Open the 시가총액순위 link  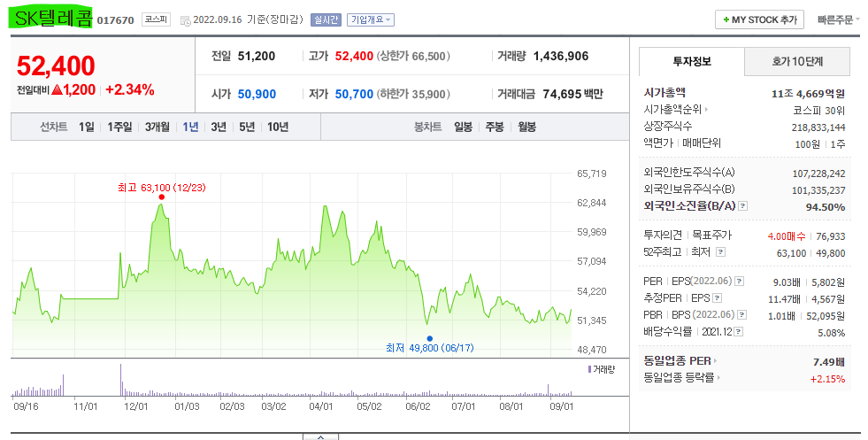pyautogui.click(x=672, y=110)
